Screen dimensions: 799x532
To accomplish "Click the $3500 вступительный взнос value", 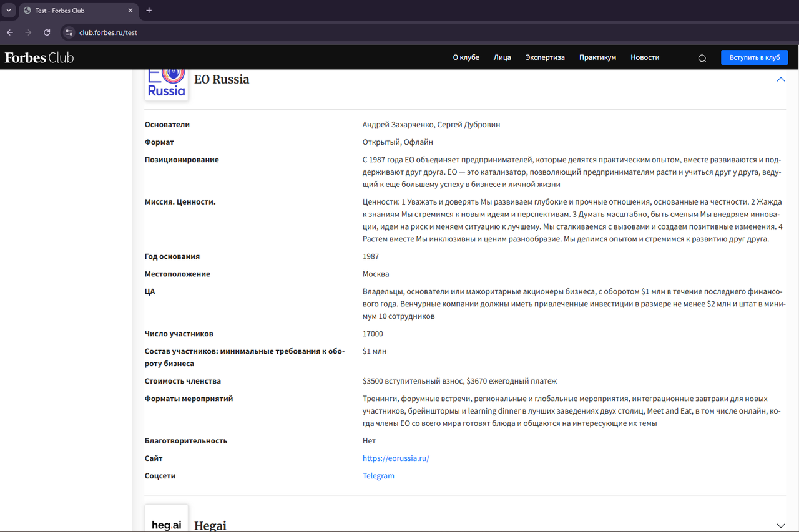I will [459, 382].
